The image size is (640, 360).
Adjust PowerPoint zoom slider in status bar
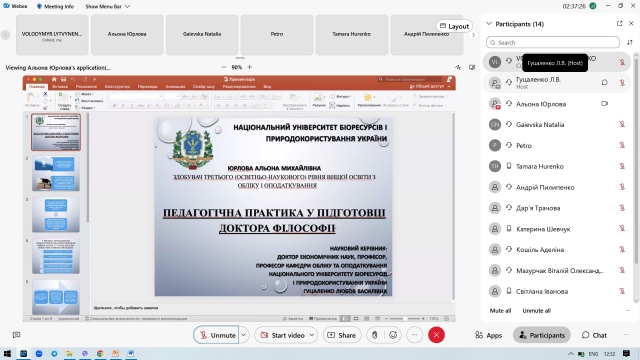[x=405, y=318]
